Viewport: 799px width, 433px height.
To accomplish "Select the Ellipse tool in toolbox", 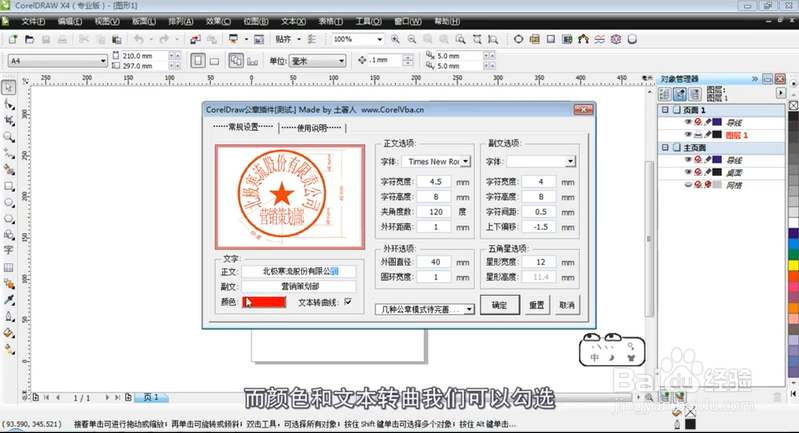I will pos(9,203).
